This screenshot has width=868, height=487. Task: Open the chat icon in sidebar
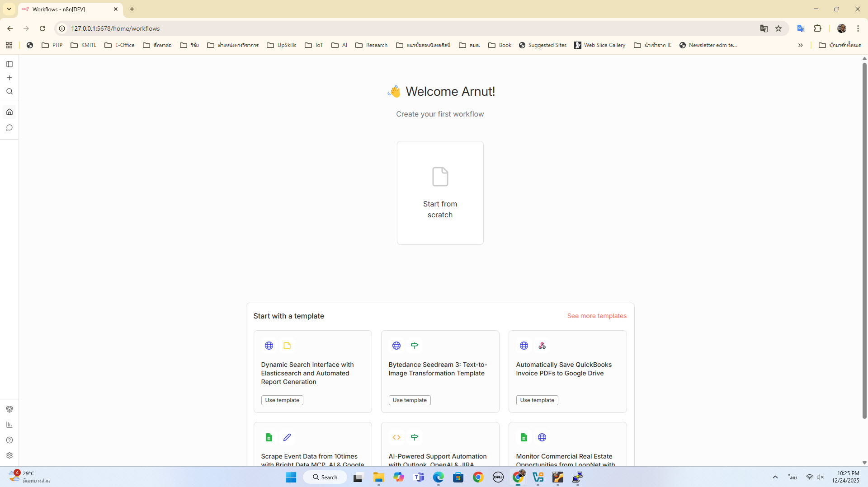click(x=9, y=128)
